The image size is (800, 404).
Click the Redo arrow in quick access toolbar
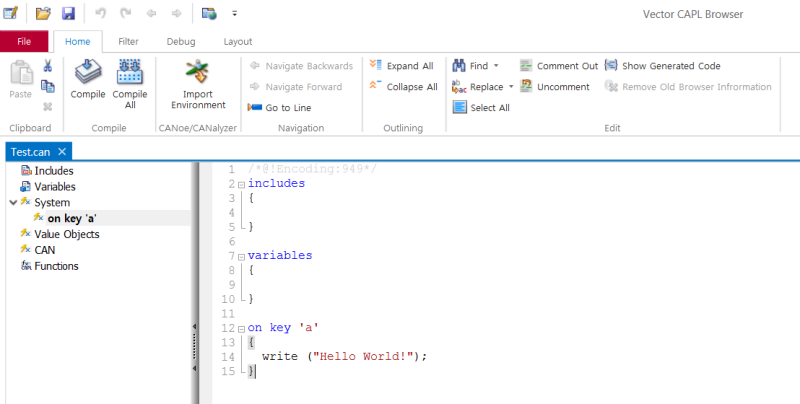(126, 13)
